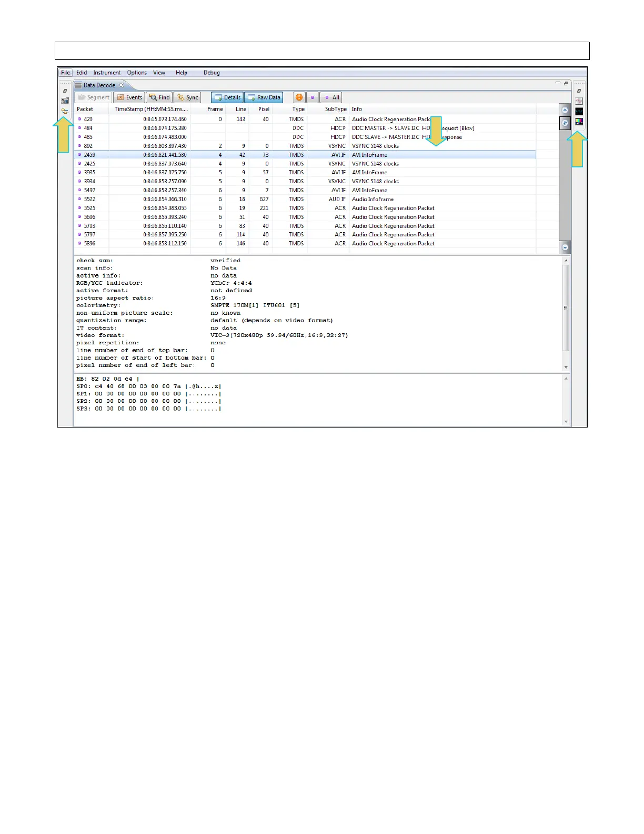The width and height of the screenshot is (644, 834).
Task: Open the Debug menu
Action: click(212, 73)
